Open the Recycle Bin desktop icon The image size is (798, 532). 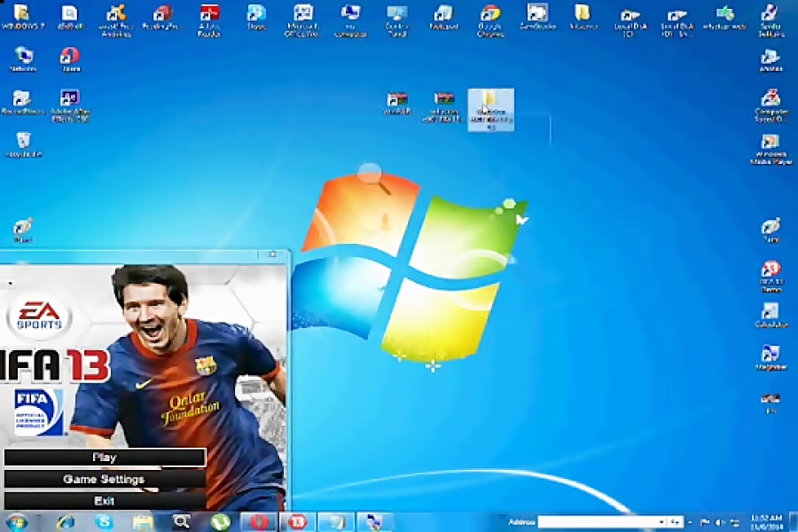[23, 141]
